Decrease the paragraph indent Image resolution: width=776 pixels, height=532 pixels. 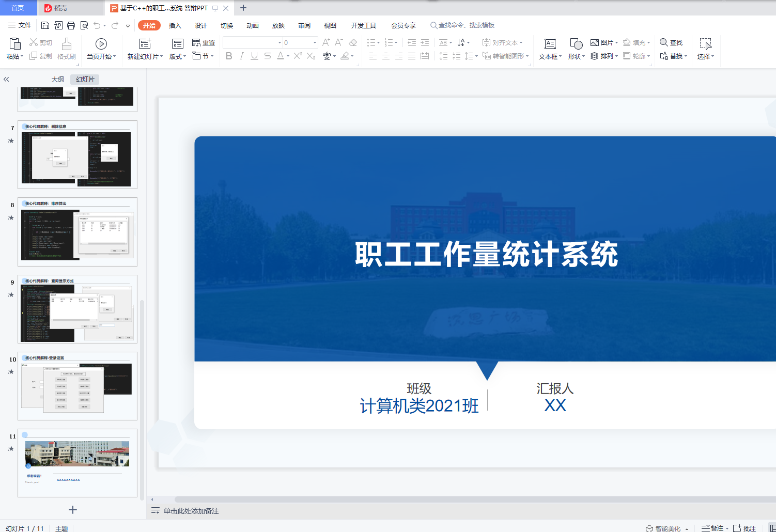tap(412, 42)
